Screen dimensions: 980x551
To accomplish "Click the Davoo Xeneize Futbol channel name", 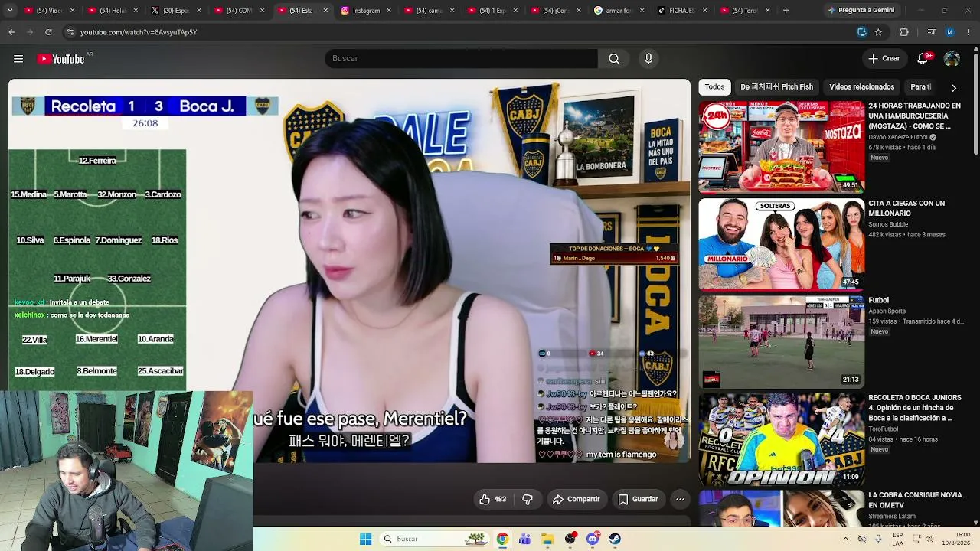I will click(x=898, y=137).
